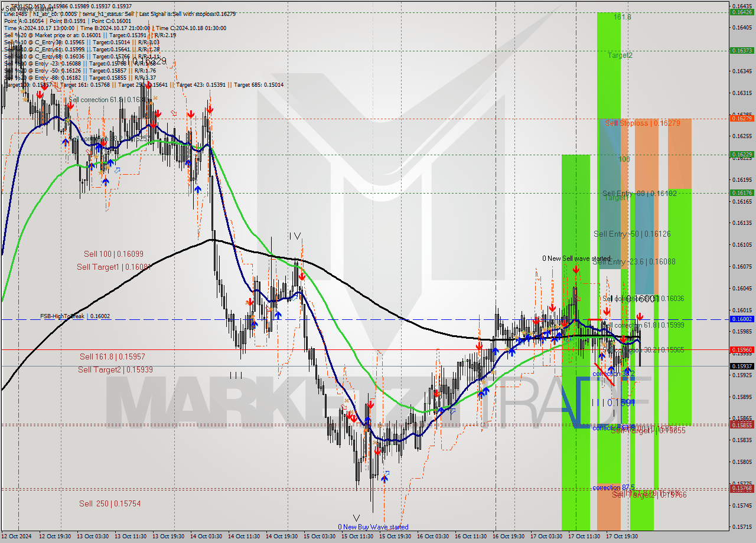
Task: Select the 'Sell 161.8 | 0.15957' label
Action: click(112, 356)
